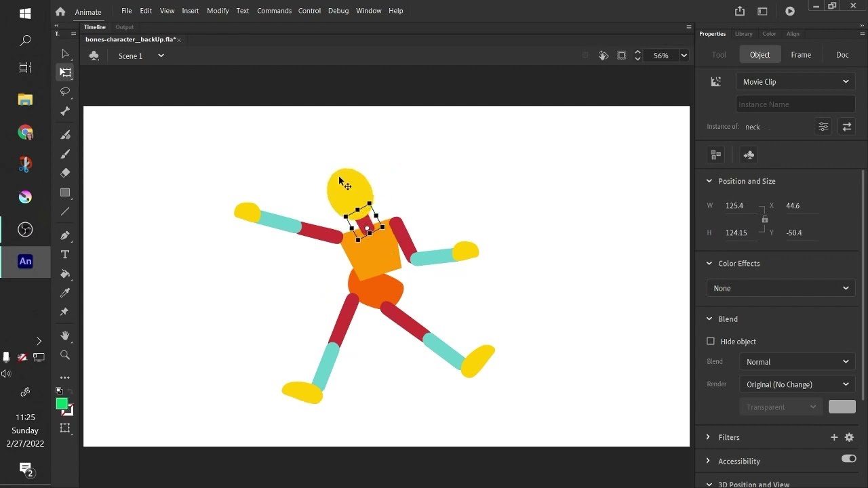
Task: Open the Movie Clip type dropdown
Action: point(795,81)
